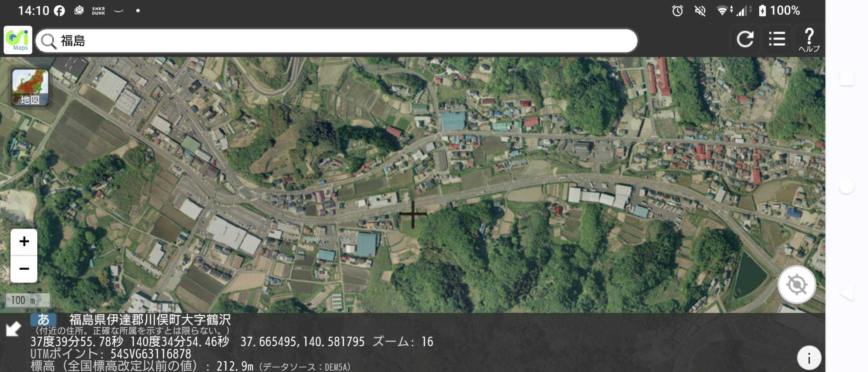Viewport: 868px width, 372px height.
Task: Zoom out with the minus button
Action: coord(24,269)
